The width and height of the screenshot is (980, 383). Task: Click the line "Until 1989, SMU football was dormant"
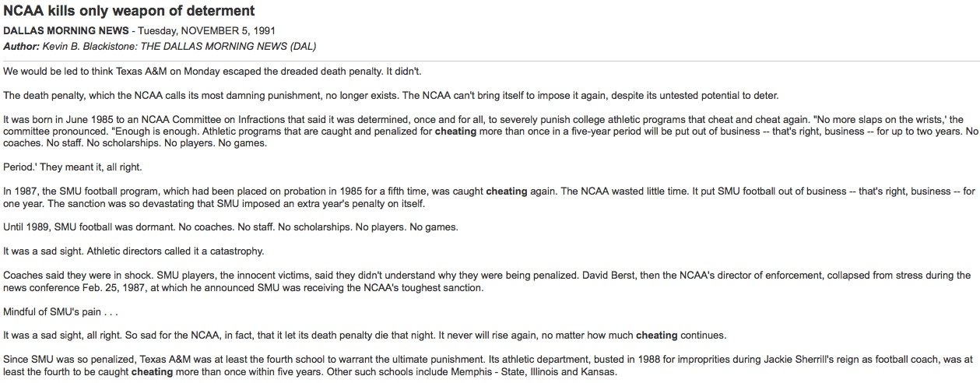click(x=230, y=227)
